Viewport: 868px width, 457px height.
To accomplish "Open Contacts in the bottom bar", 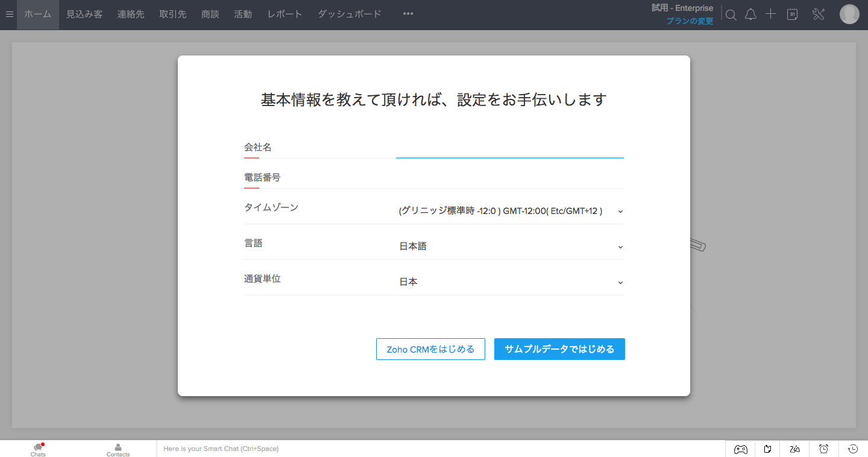I will [118, 450].
